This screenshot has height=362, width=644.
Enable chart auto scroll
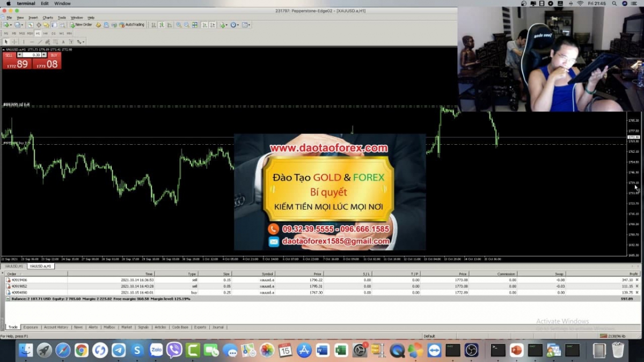pos(204,25)
